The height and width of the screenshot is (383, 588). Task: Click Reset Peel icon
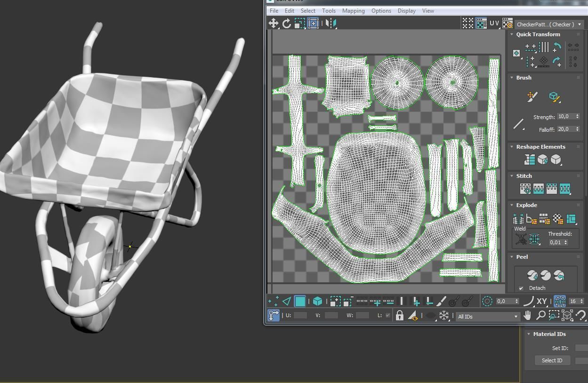(x=559, y=275)
